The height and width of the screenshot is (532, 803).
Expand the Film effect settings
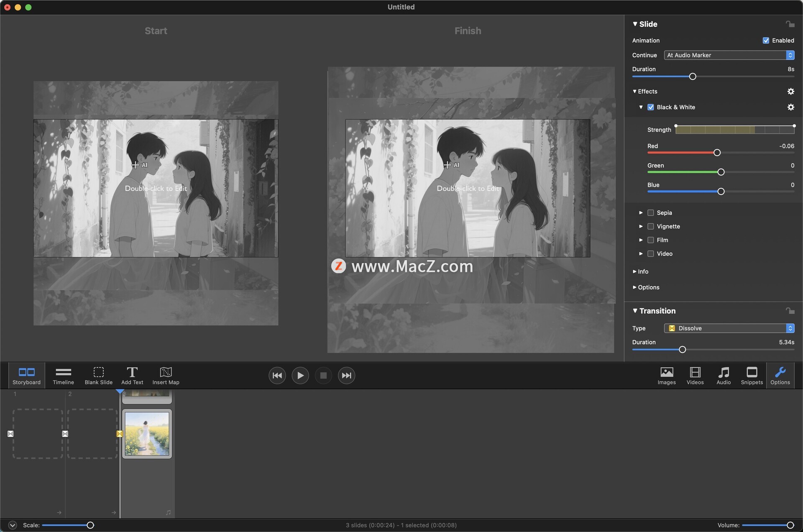tap(641, 240)
